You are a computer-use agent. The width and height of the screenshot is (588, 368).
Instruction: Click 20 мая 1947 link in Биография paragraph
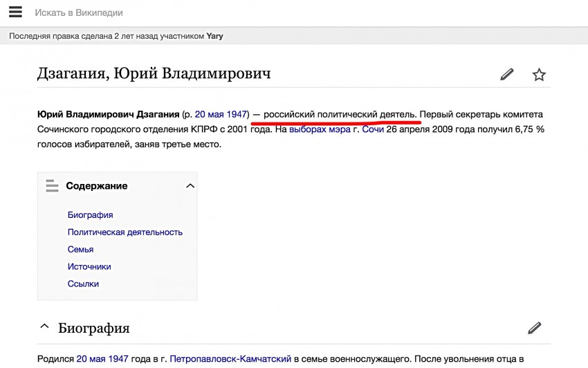pyautogui.click(x=102, y=359)
